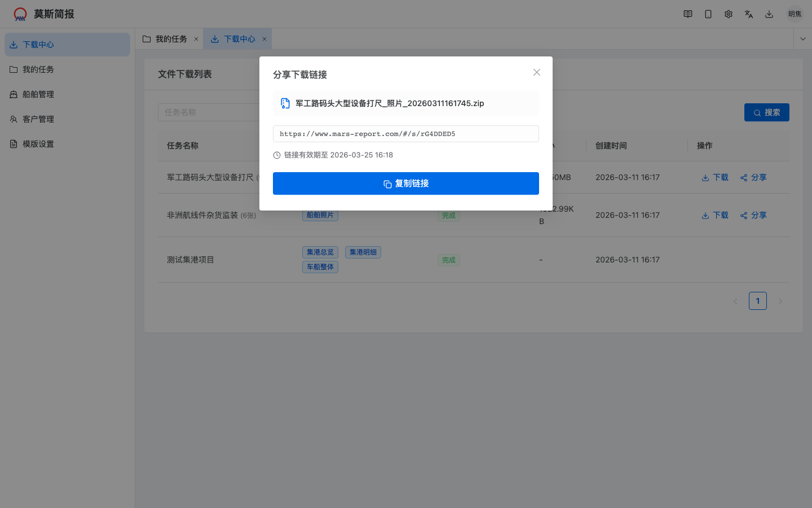This screenshot has width=812, height=508.
Task: Open the top-bar download icon
Action: 769,14
